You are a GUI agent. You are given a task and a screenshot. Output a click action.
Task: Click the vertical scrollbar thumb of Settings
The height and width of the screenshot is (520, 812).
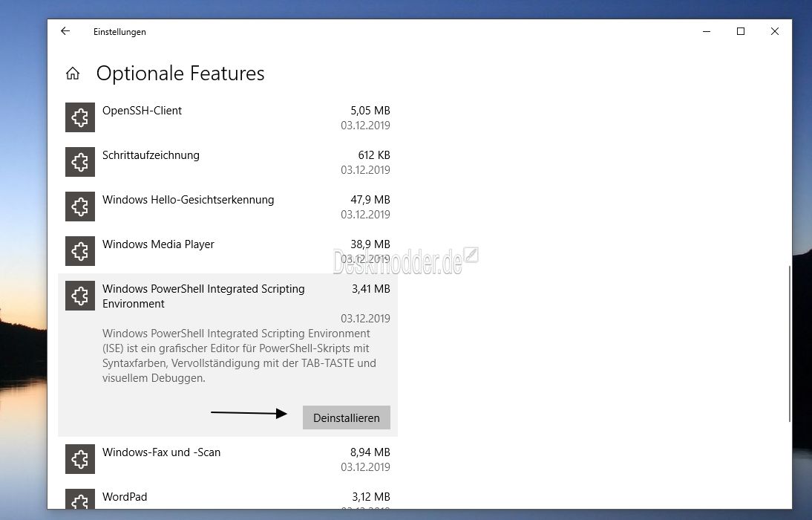(789, 344)
